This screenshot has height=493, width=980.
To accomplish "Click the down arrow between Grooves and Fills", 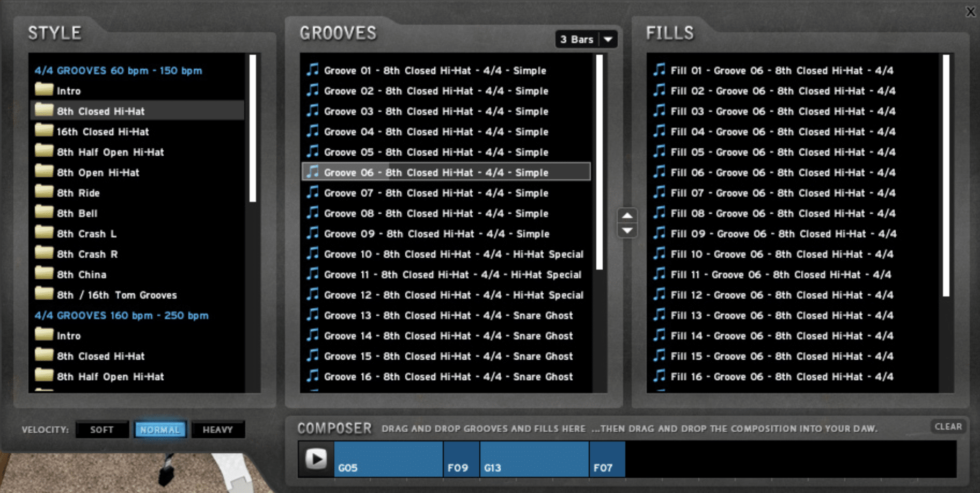I will 627,230.
